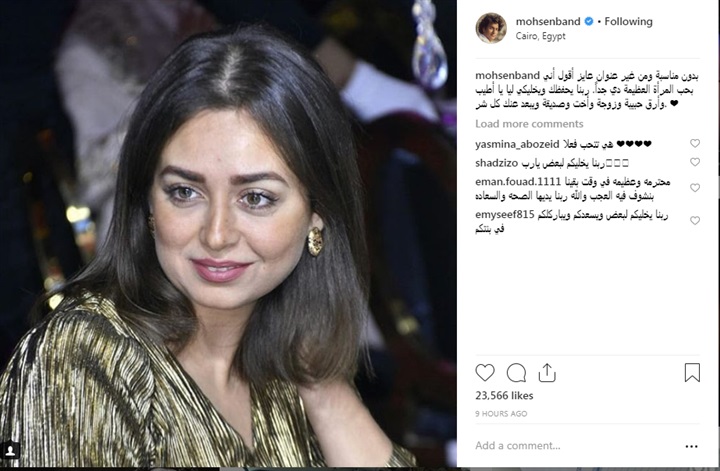This screenshot has height=471, width=720.
Task: Open mohsenband username in header
Action: coord(548,22)
